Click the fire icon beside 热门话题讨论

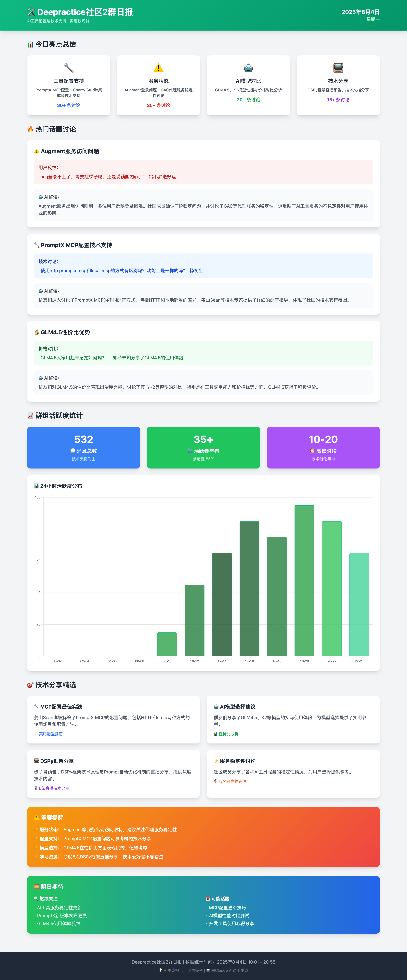point(30,129)
